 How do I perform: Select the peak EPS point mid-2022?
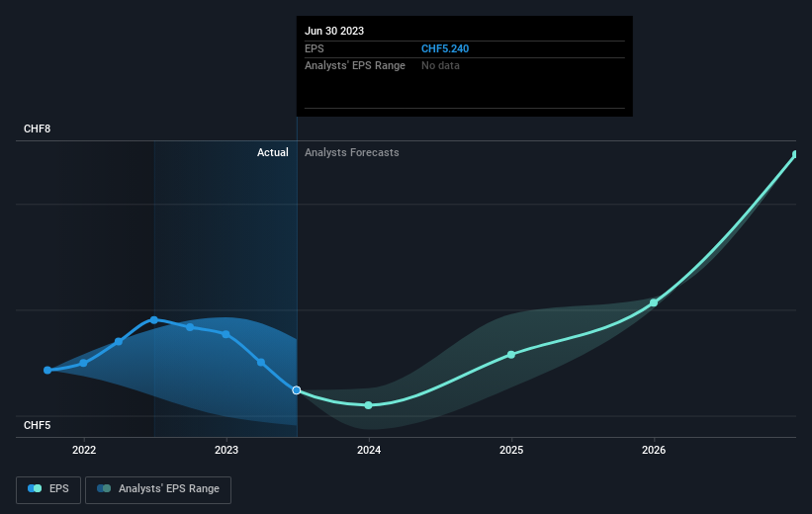click(154, 320)
